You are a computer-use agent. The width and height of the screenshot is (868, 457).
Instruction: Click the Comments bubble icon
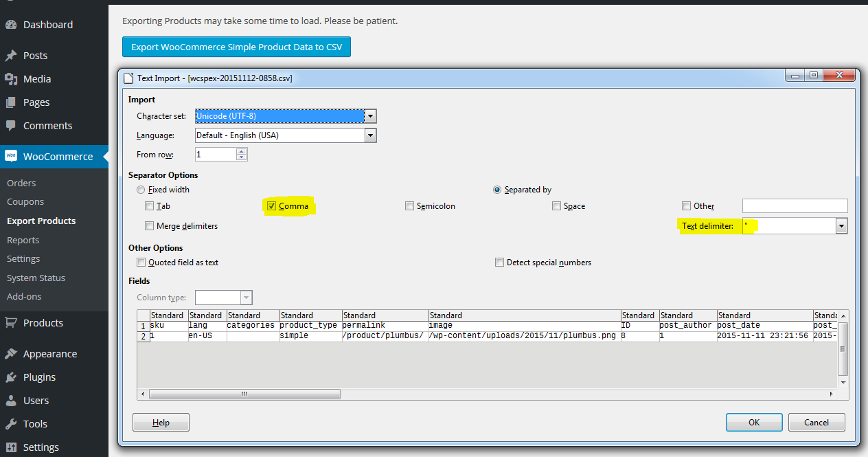[11, 126]
